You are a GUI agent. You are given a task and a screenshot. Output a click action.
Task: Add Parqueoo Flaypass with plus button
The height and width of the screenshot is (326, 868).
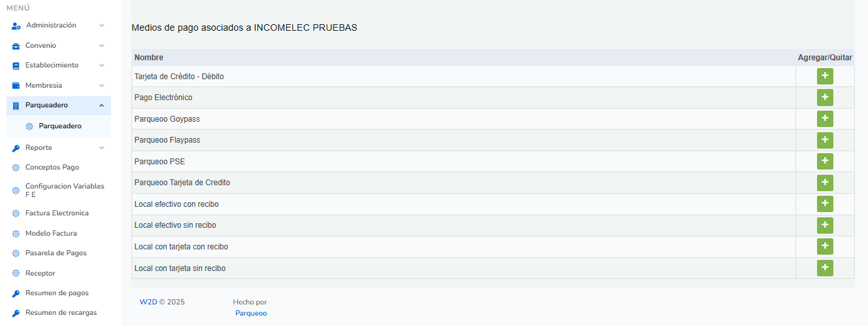tap(825, 140)
